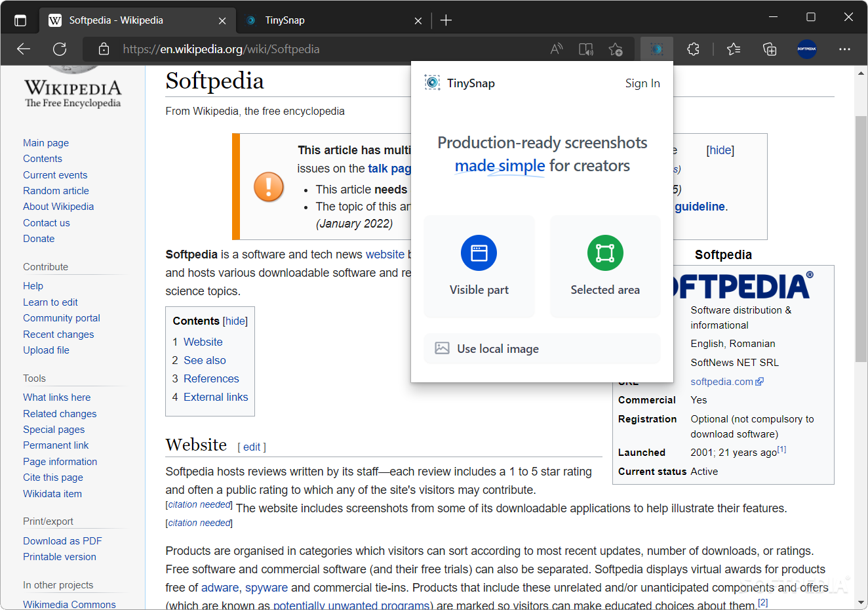Screen dimensions: 868x610
Task: Click the TinySnap extension toolbar icon
Action: point(657,49)
